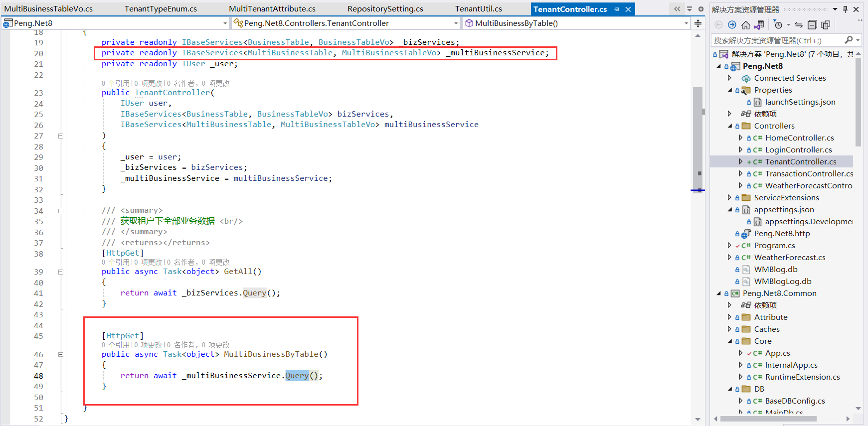Click the Peng.Net8.Common project icon
This screenshot has width=868, height=426.
pyautogui.click(x=735, y=293)
